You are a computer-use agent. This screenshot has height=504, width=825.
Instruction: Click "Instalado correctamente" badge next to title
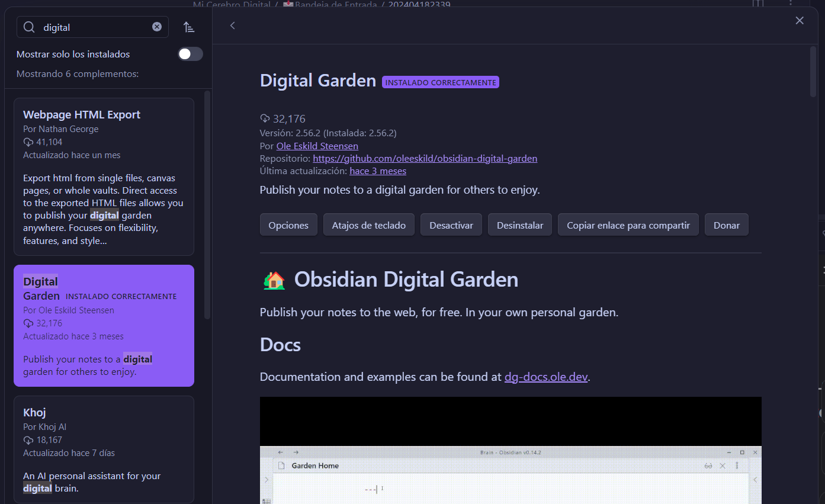(441, 82)
